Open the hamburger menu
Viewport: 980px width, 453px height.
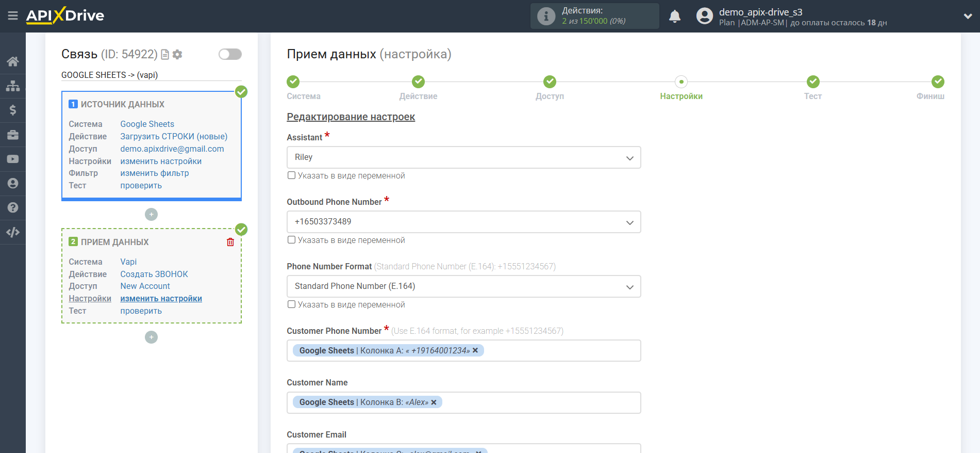(x=13, y=16)
